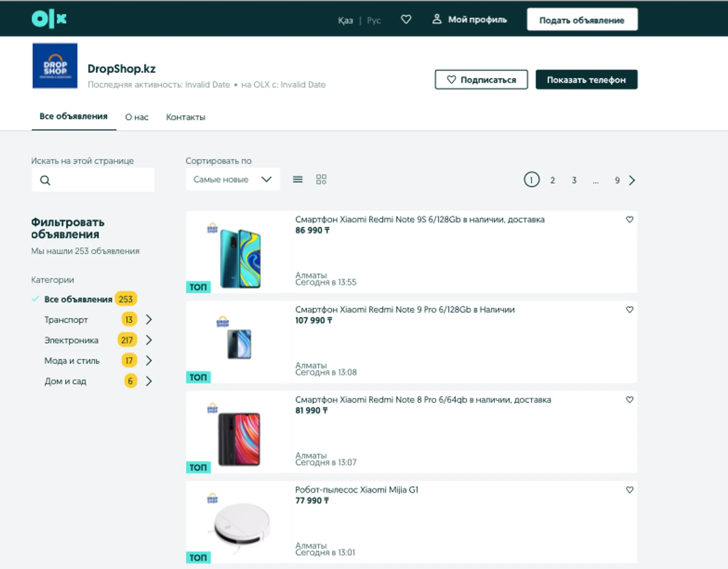This screenshot has width=728, height=569.
Task: Click 'Сегодня в 13:08' timestamp
Action: pos(326,372)
